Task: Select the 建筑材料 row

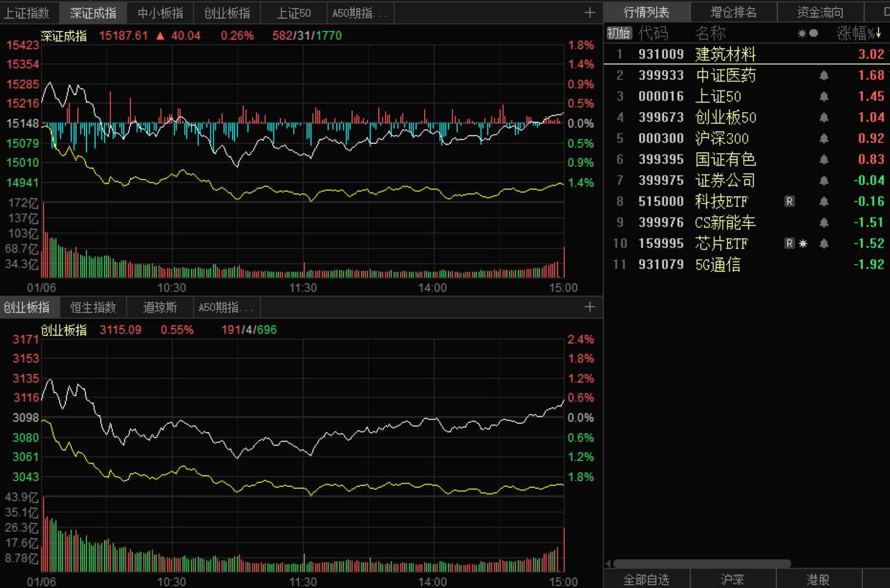Action: tap(747, 54)
